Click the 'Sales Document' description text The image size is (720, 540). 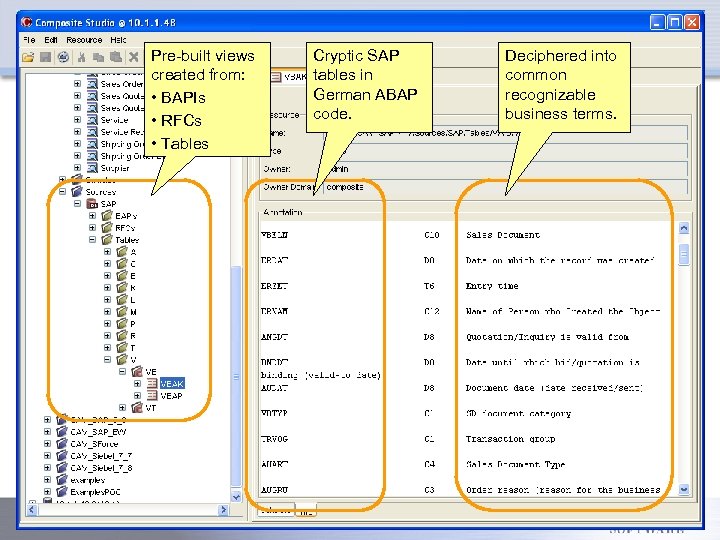point(503,235)
